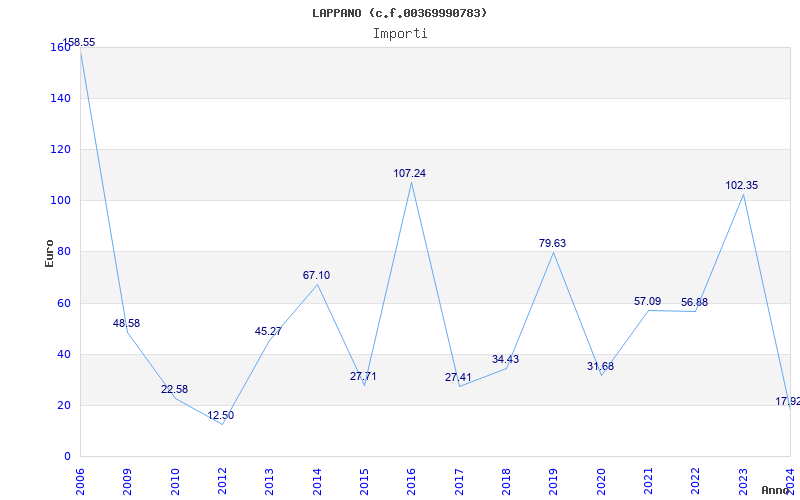The height and width of the screenshot is (500, 800).
Task: Click the 2023 year tick label
Action: [x=743, y=482]
